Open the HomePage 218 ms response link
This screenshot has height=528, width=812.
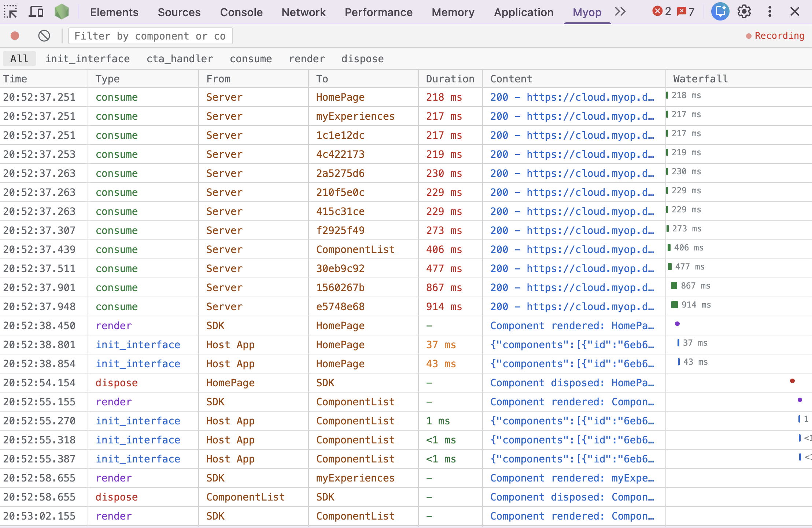coord(572,97)
